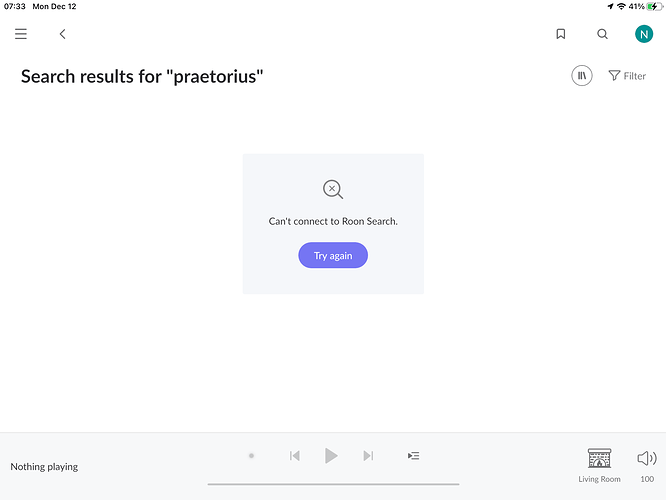Click the dot indicator left of playback controls
The height and width of the screenshot is (500, 666).
coord(251,456)
